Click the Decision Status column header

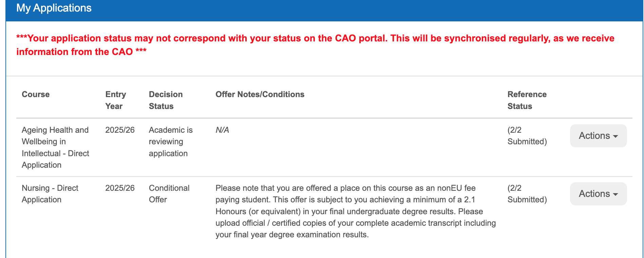166,100
